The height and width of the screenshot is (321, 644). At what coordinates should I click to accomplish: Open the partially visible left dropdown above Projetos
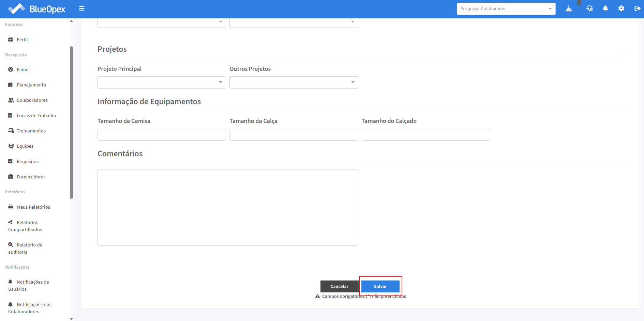pyautogui.click(x=162, y=23)
